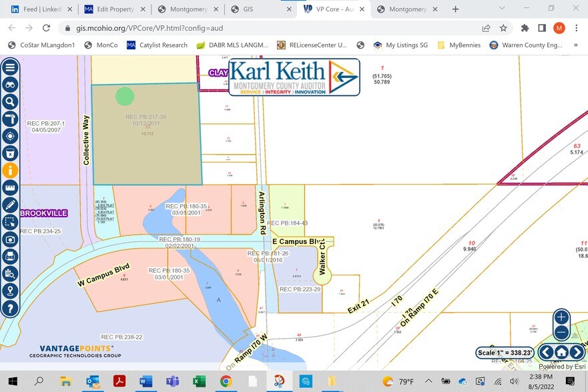Screen dimensions: 588x392
Task: Open the CoStar MLangdon1 bookmark
Action: 41,45
